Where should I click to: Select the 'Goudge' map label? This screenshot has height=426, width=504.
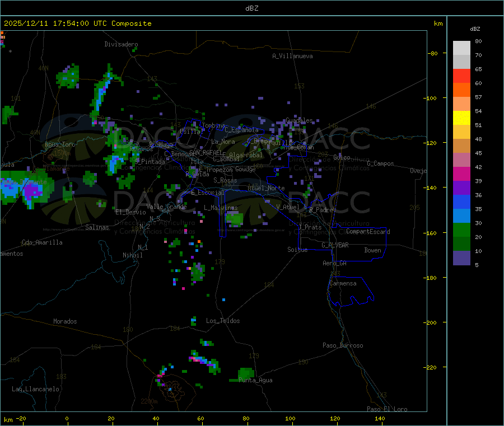245,169
